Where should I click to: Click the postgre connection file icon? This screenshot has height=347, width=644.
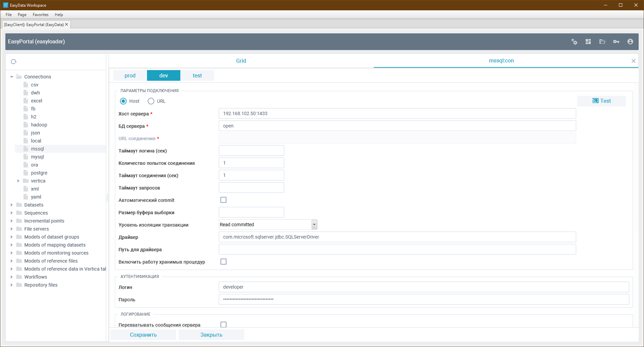tap(26, 173)
